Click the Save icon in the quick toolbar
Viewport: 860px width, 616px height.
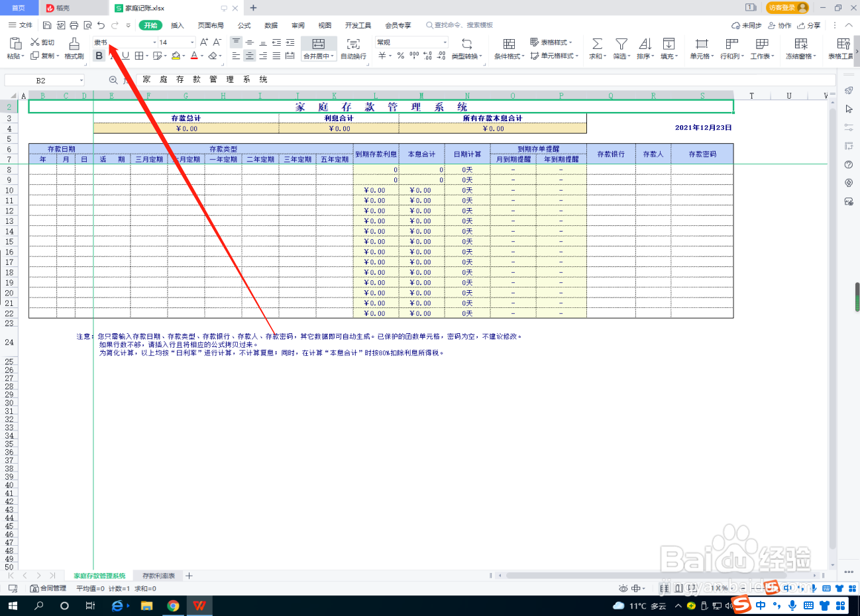click(x=47, y=25)
